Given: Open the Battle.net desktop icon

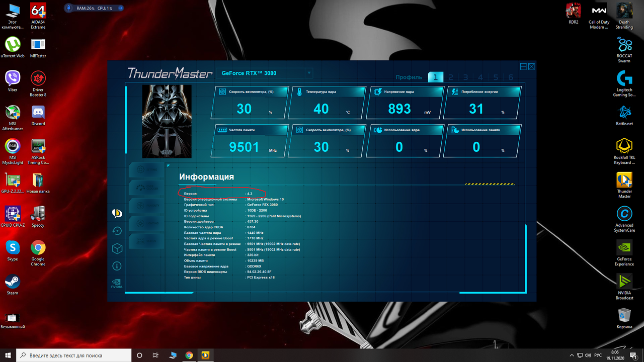Looking at the screenshot, I should coord(624,115).
